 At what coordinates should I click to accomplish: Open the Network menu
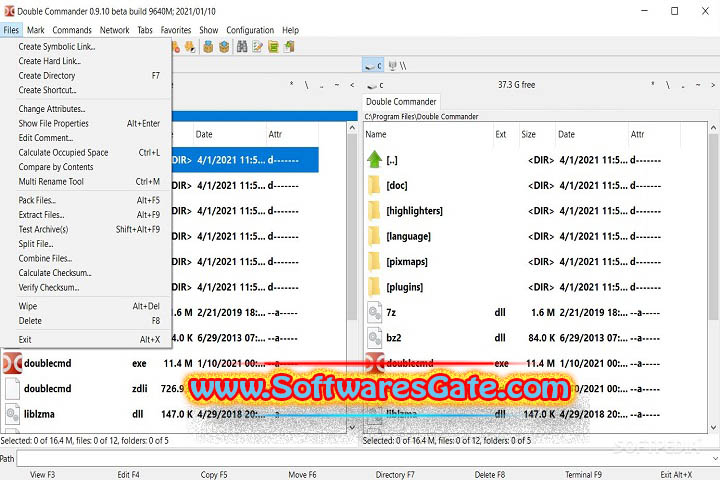(x=114, y=30)
